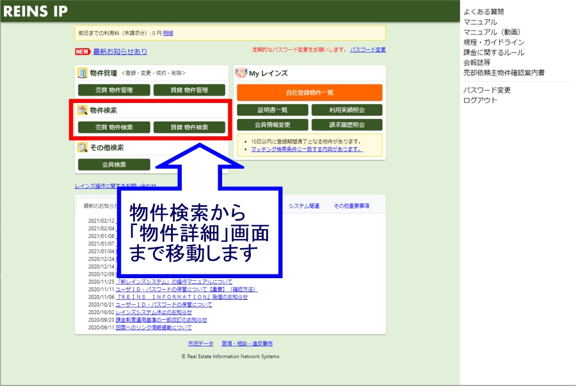Open the orange 自社登録物件一覧 button
This screenshot has height=392, width=576.
coord(309,93)
